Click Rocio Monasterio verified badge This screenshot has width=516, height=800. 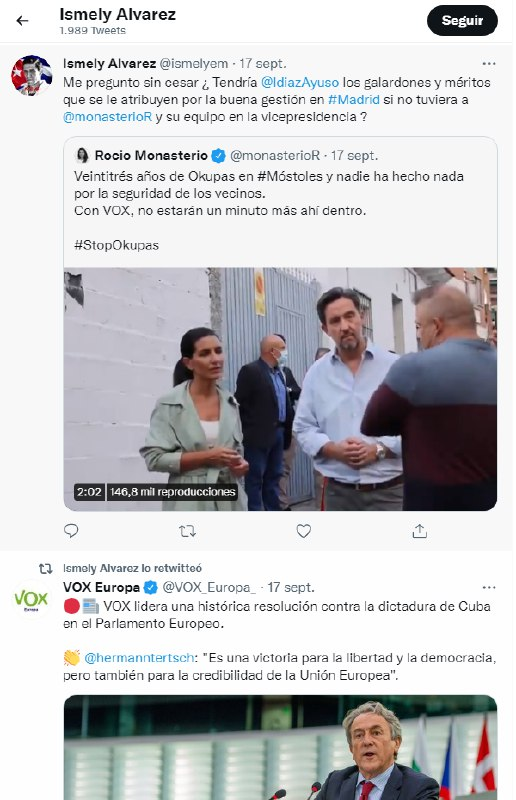[x=218, y=156]
